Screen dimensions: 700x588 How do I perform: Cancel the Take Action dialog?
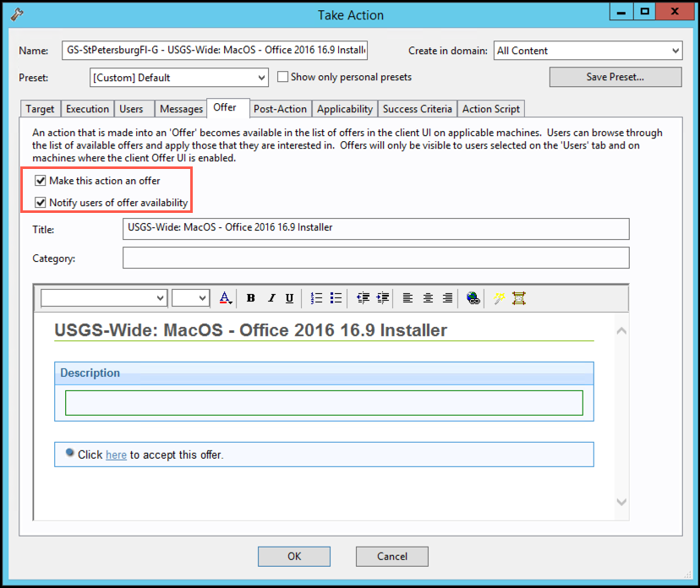pos(392,557)
